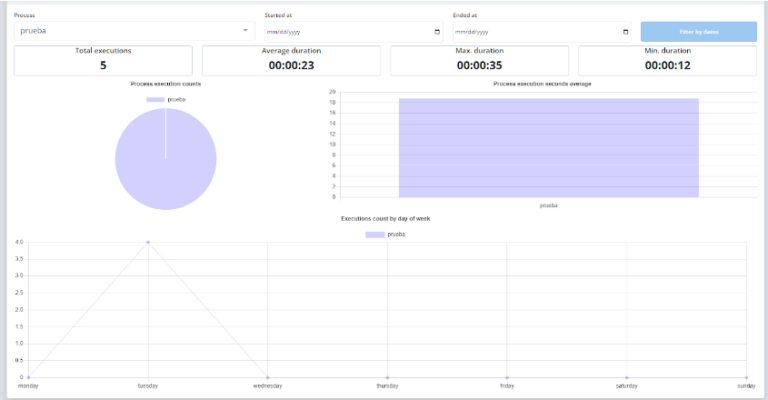This screenshot has height=400, width=768.
Task: Click the tuesday data point on line chart
Action: pos(148,242)
